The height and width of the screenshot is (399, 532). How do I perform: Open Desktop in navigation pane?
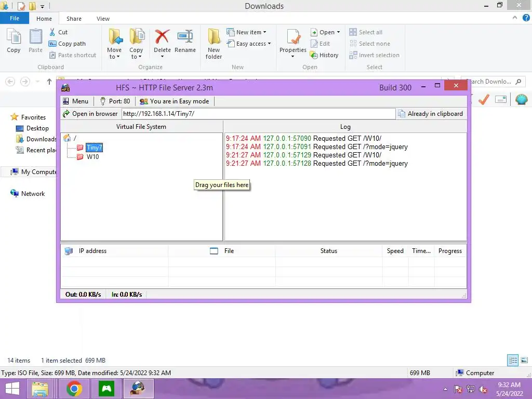[32, 128]
